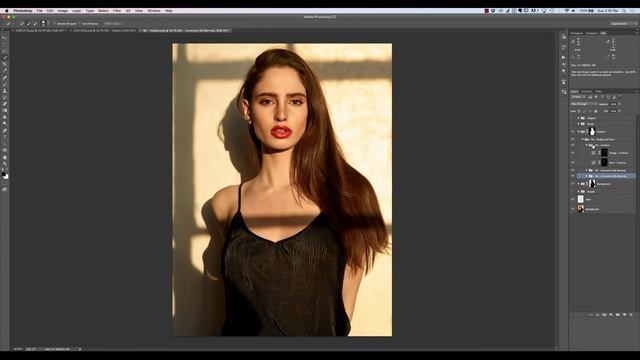Click the foreground color swatch
This screenshot has height=360, width=640.
[4, 174]
